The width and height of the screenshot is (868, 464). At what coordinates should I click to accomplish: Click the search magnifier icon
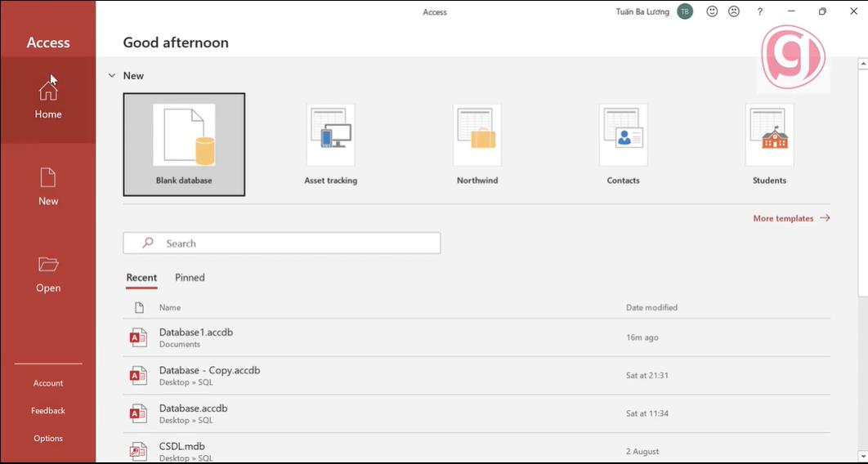148,243
